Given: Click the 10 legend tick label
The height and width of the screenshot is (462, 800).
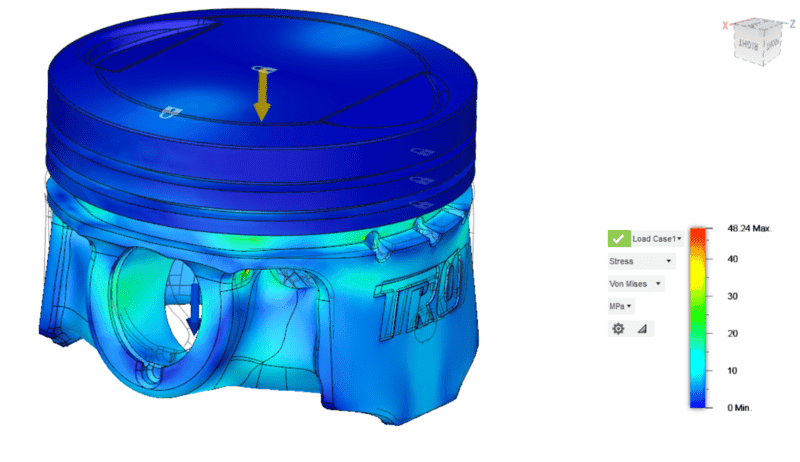Looking at the screenshot, I should 732,371.
